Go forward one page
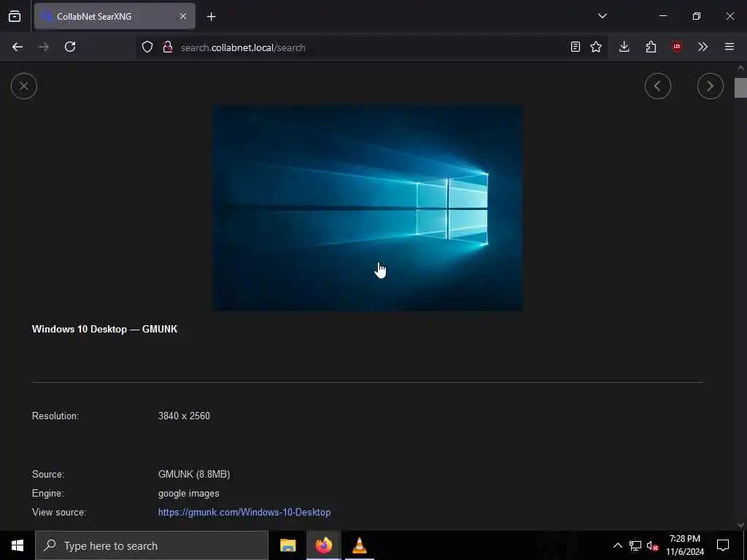This screenshot has height=560, width=747. coord(44,47)
